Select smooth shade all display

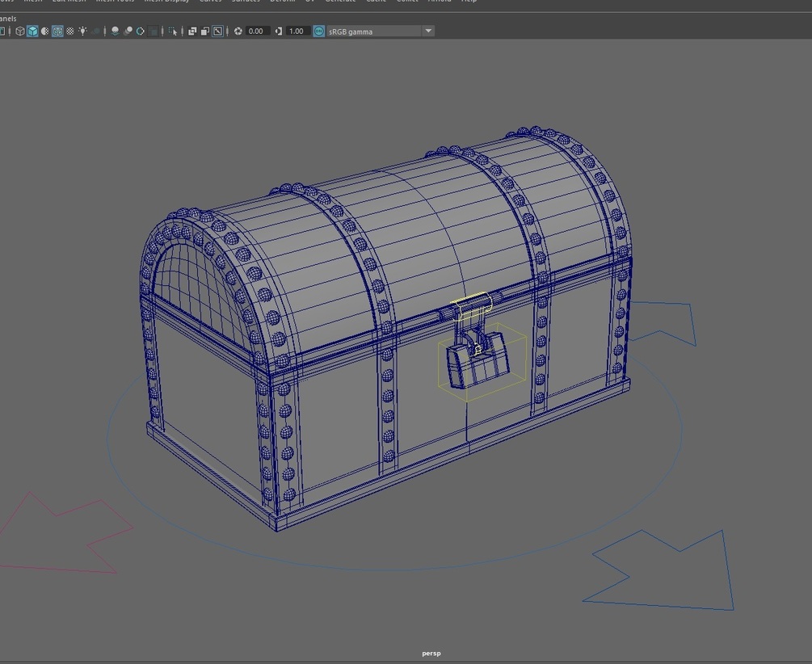(x=32, y=31)
